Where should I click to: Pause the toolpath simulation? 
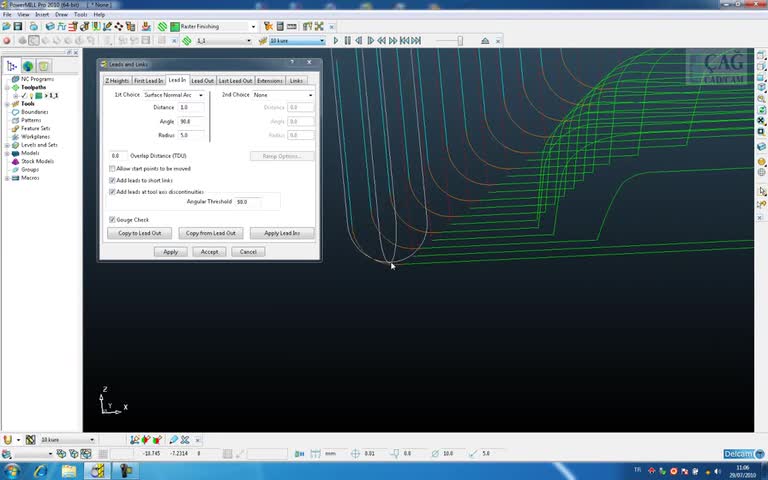347,41
